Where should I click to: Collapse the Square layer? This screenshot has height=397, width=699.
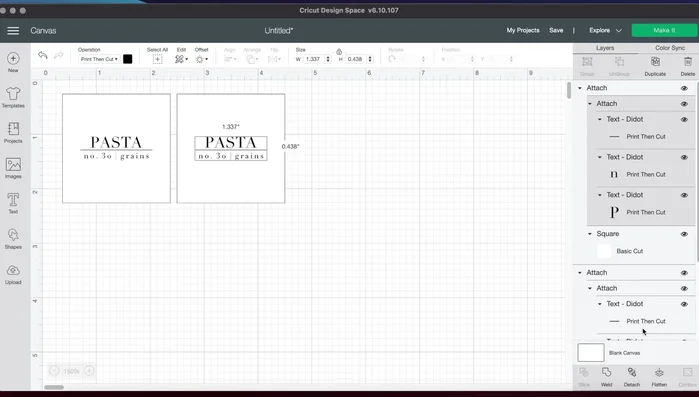pyautogui.click(x=590, y=234)
